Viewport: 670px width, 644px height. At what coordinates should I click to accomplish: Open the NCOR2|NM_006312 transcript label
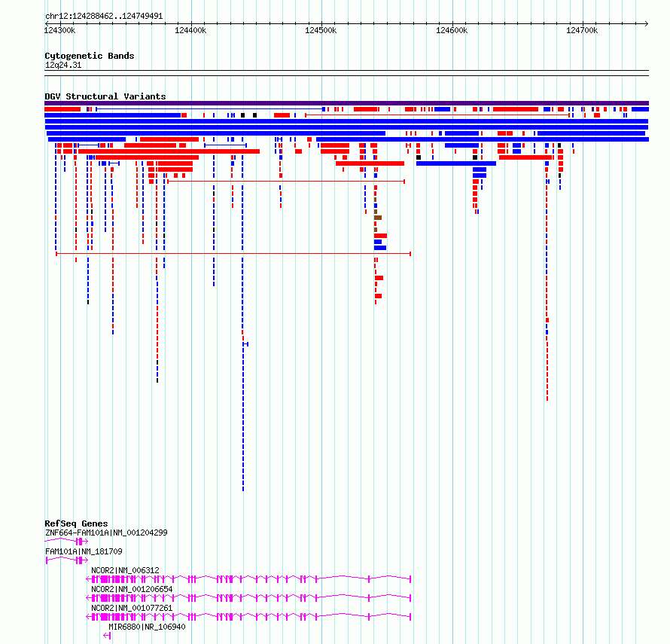tap(125, 570)
